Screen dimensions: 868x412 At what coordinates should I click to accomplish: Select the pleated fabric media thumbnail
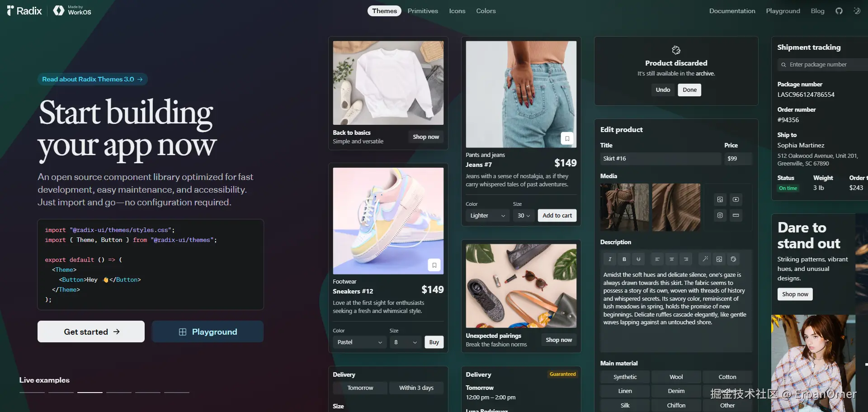point(676,208)
